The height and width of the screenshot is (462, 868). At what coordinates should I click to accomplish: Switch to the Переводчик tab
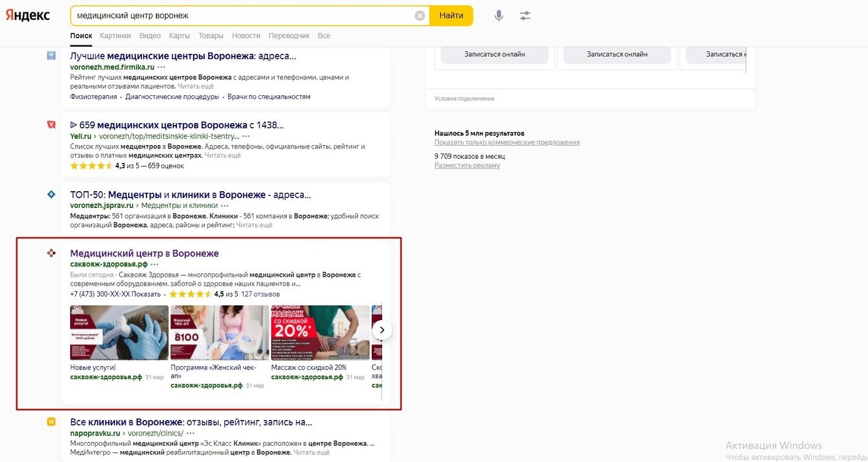click(289, 36)
